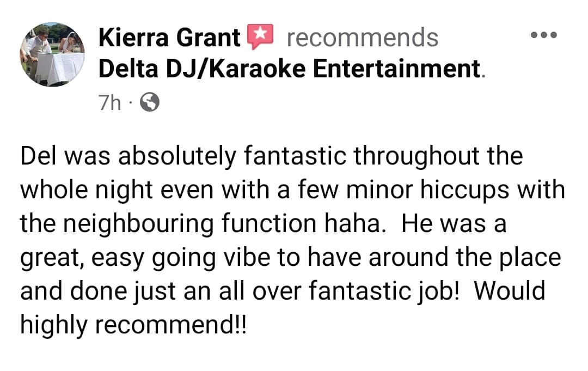Click the 7h post timestamp
The height and width of the screenshot is (371, 588).
click(110, 102)
